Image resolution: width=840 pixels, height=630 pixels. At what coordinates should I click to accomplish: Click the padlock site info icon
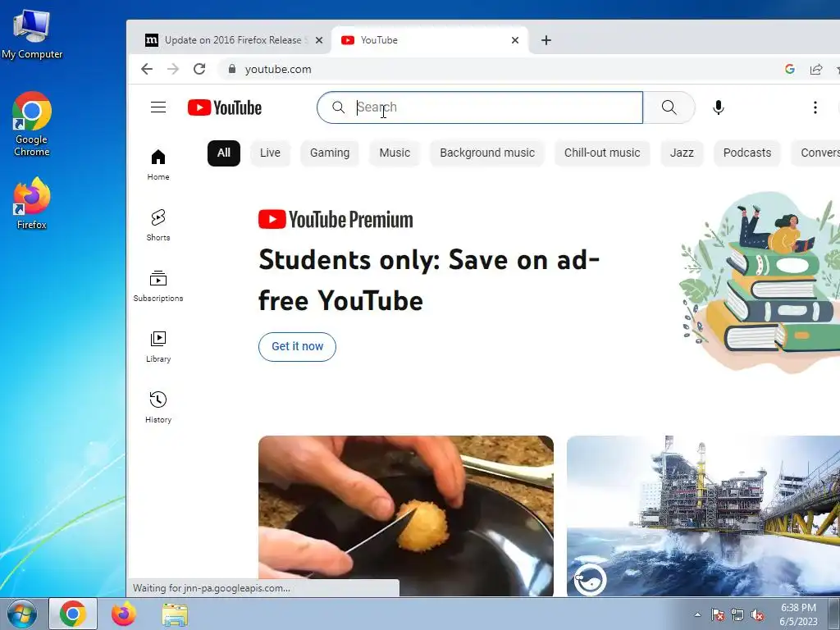[x=232, y=69]
